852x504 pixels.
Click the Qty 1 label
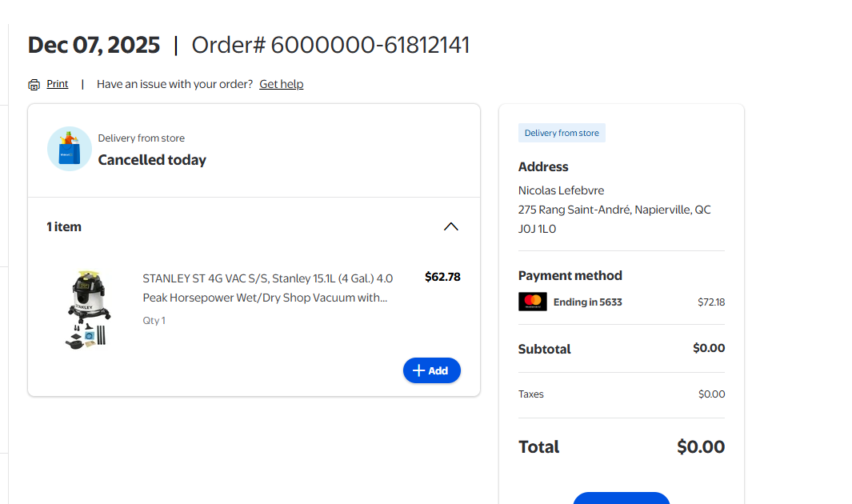(154, 321)
